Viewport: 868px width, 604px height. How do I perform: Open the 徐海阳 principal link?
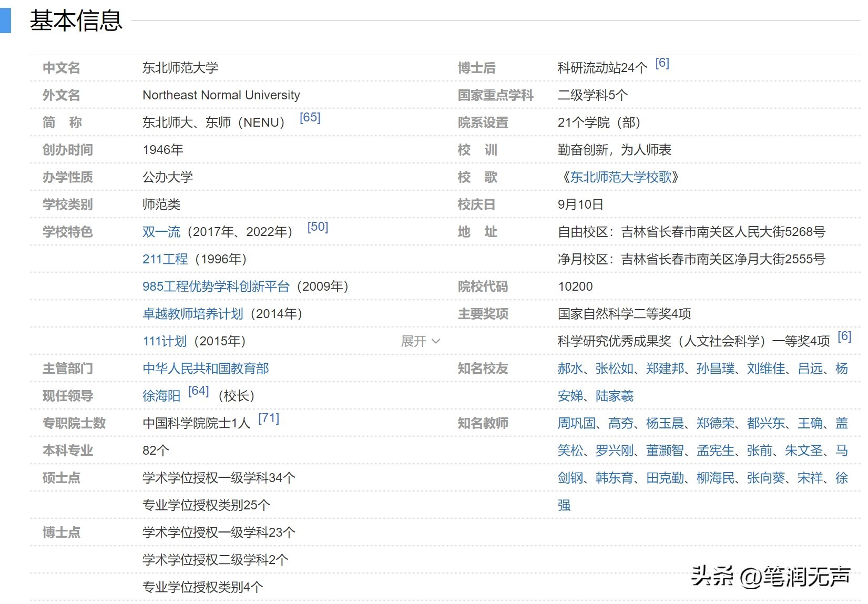click(x=161, y=396)
